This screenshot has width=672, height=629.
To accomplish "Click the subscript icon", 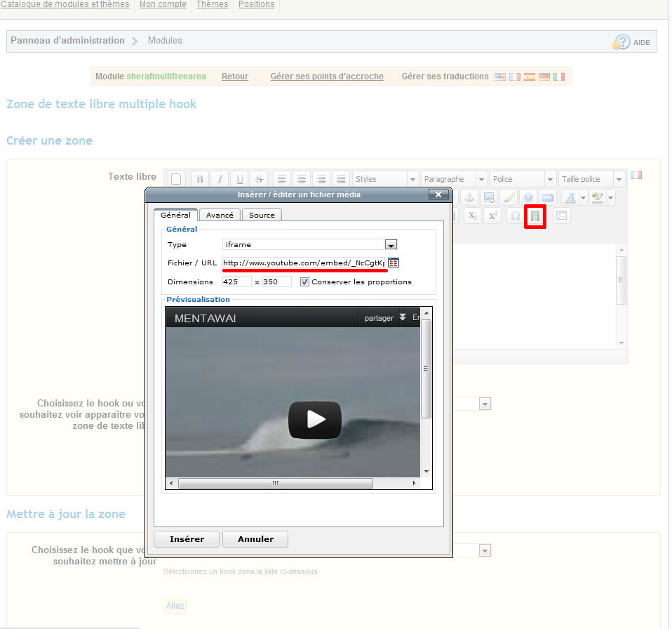I will pyautogui.click(x=473, y=216).
